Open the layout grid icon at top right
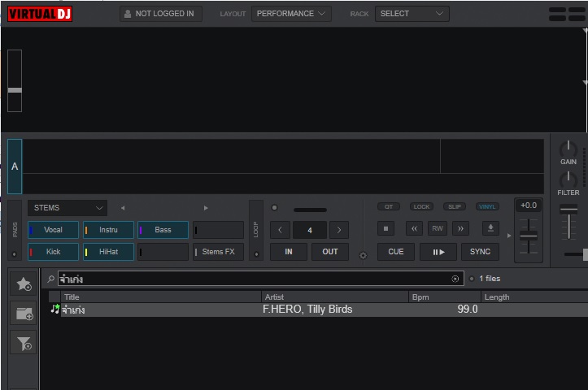 (567, 14)
